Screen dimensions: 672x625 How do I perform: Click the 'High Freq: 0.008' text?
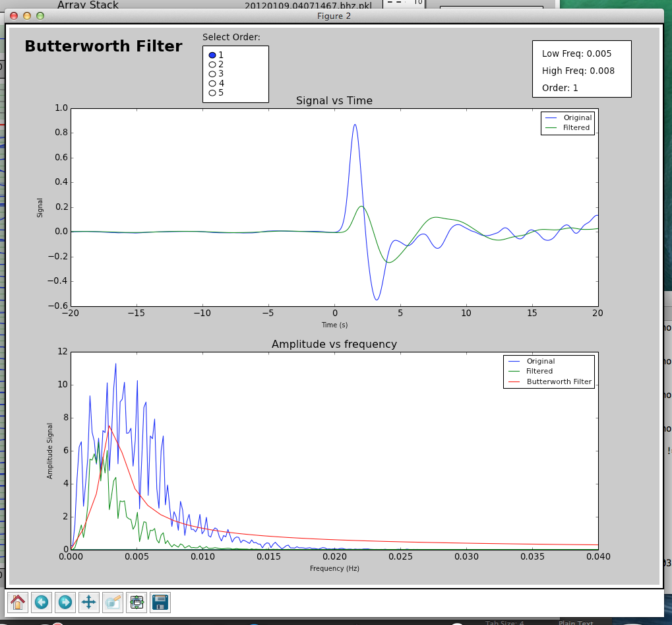(x=578, y=71)
